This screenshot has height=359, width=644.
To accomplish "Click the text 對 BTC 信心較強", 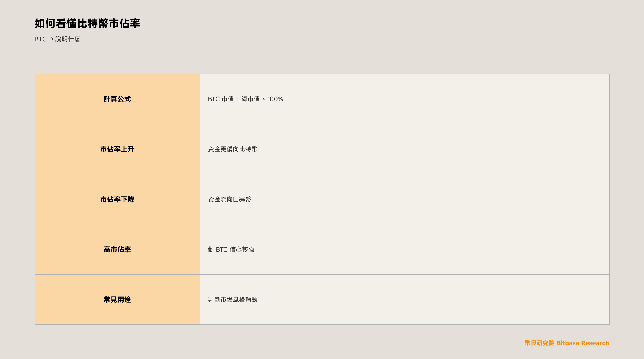I will point(231,249).
